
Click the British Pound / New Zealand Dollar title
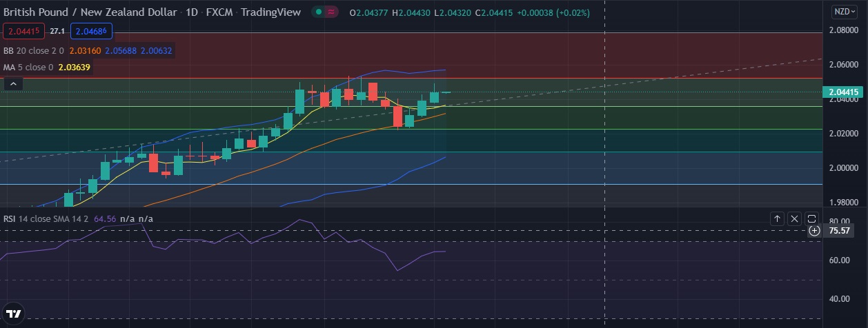90,12
